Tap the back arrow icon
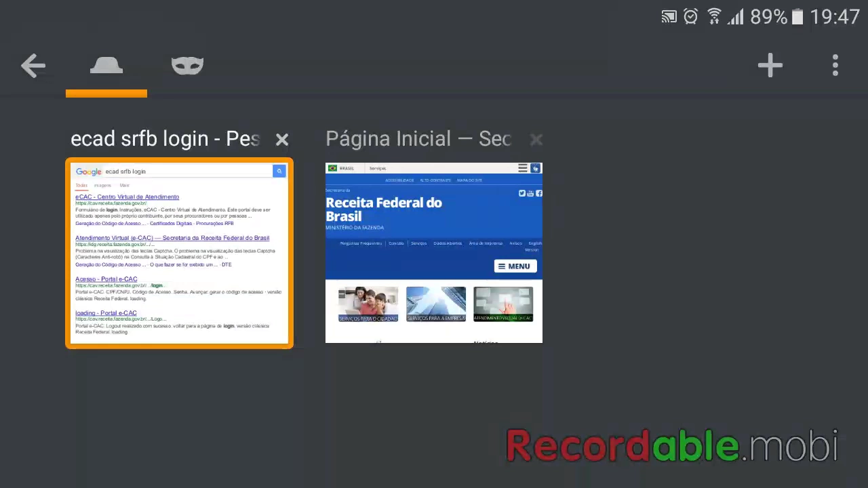The width and height of the screenshot is (868, 488). click(x=33, y=66)
